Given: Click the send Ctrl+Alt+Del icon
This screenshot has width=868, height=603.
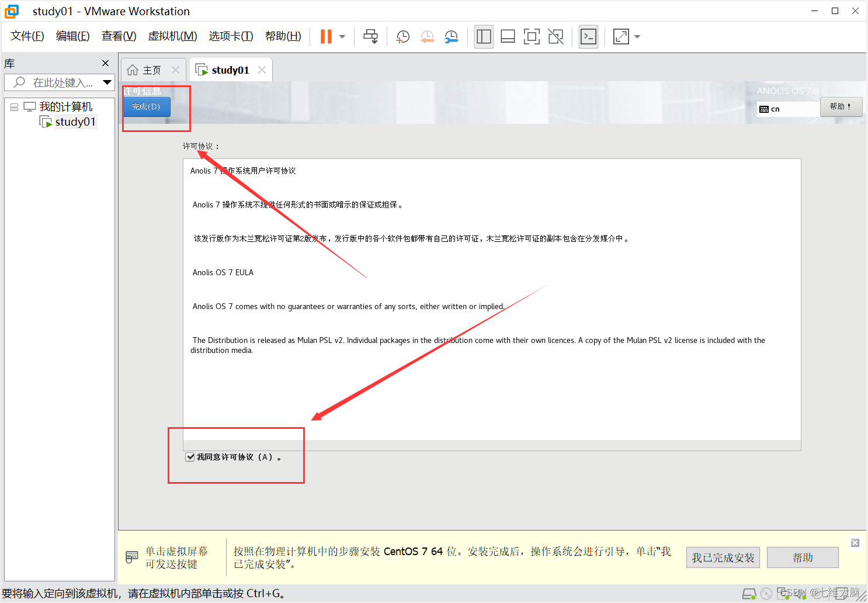Looking at the screenshot, I should 371,36.
